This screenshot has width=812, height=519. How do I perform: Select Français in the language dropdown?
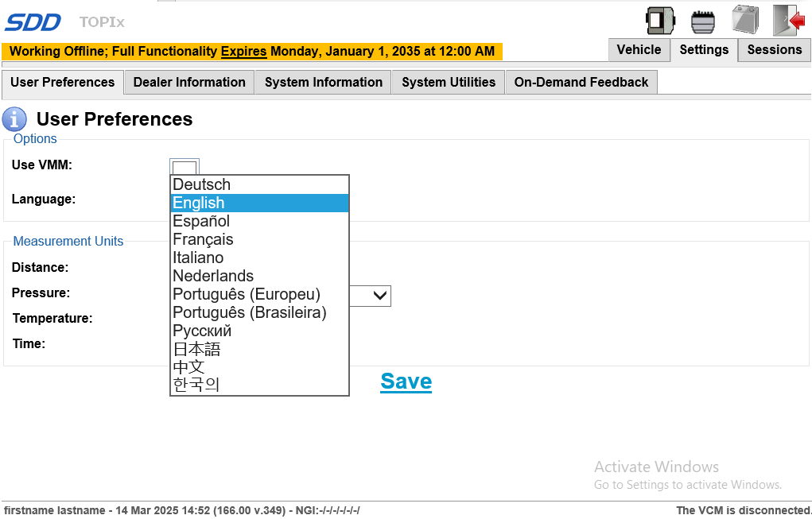pos(203,239)
